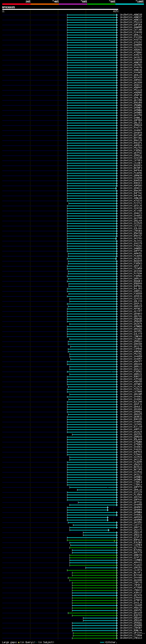Select subject label UniRef100_B9WLV4
Image resolution: width=146 pixels, height=644 pixels.
pos(131,631)
